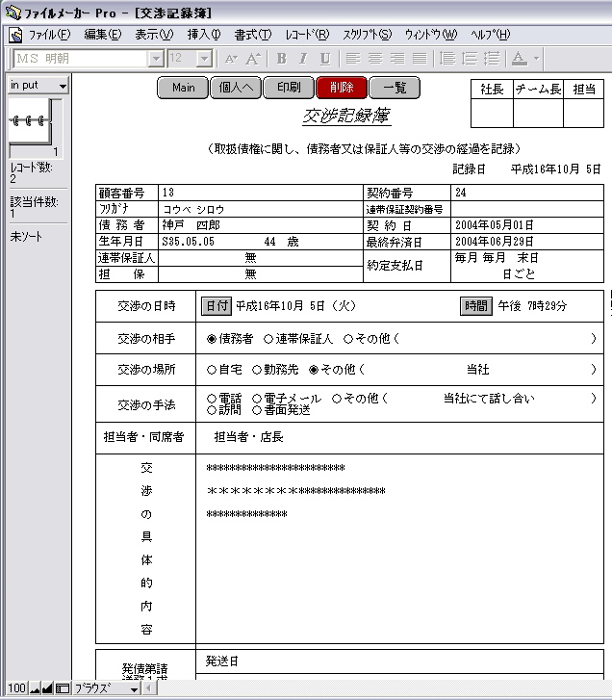Viewport: 612px width, 700px height.
Task: Select その他 radio for 交渉の手法
Action: click(x=337, y=399)
